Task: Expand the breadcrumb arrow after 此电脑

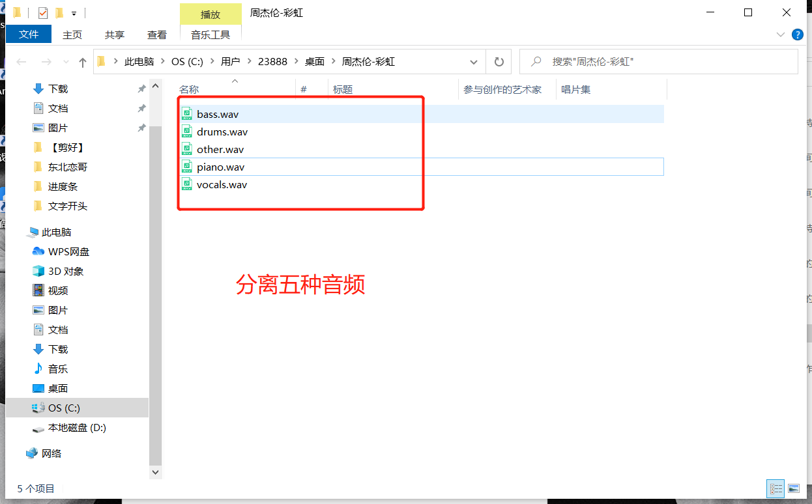Action: [163, 62]
